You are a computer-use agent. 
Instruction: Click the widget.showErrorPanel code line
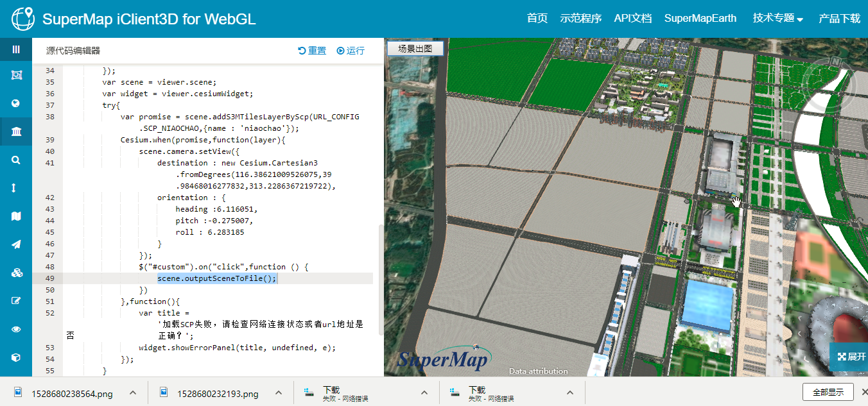[237, 348]
